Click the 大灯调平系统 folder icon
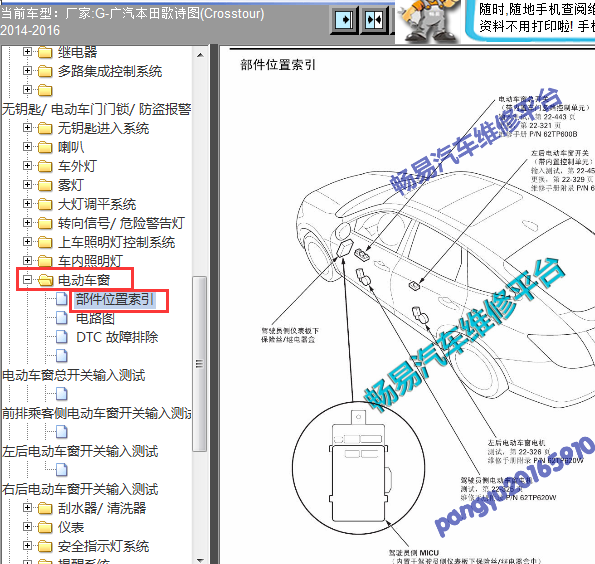This screenshot has height=564, width=595. point(45,204)
